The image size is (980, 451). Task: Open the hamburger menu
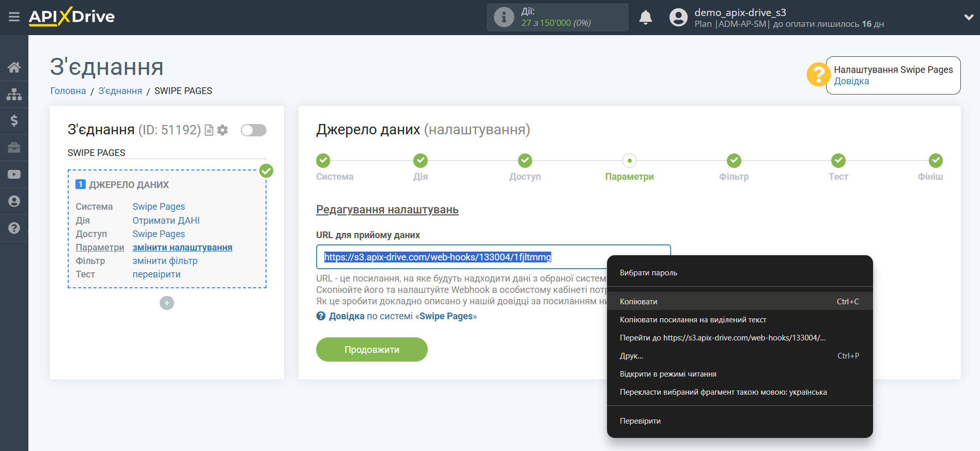[14, 17]
